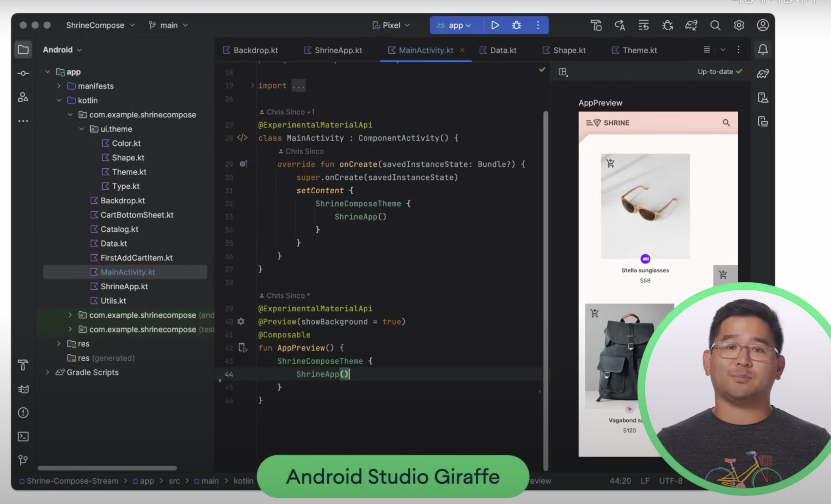Click the editor vertical scrollbar

(x=546, y=291)
